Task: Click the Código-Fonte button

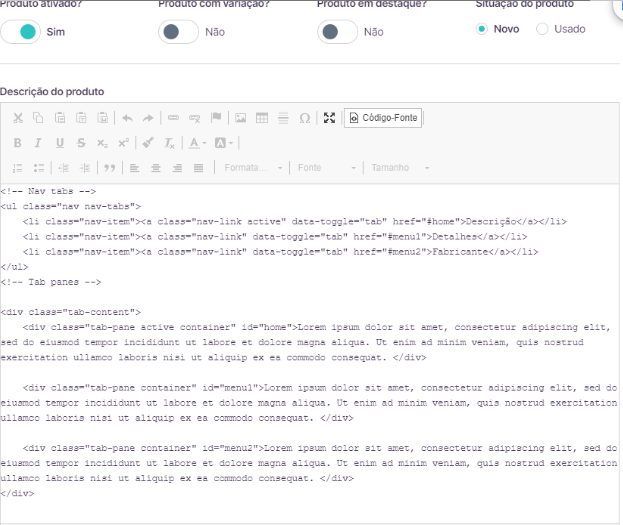Action: 383,118
